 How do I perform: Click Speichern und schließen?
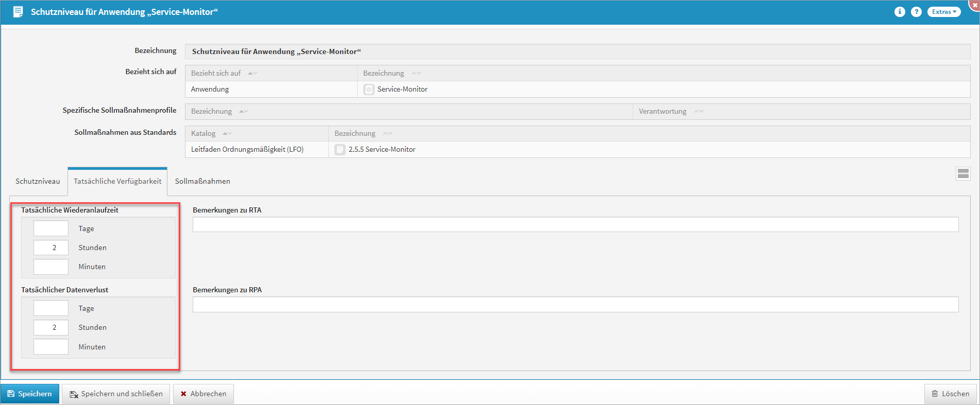pyautogui.click(x=116, y=394)
